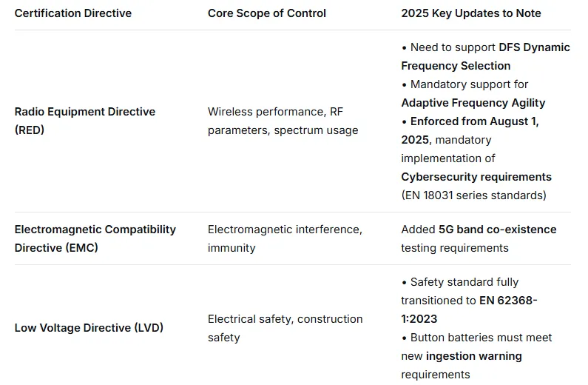Select the Radio Equipment Directive (RED) cell
The width and height of the screenshot is (588, 385).
click(85, 121)
